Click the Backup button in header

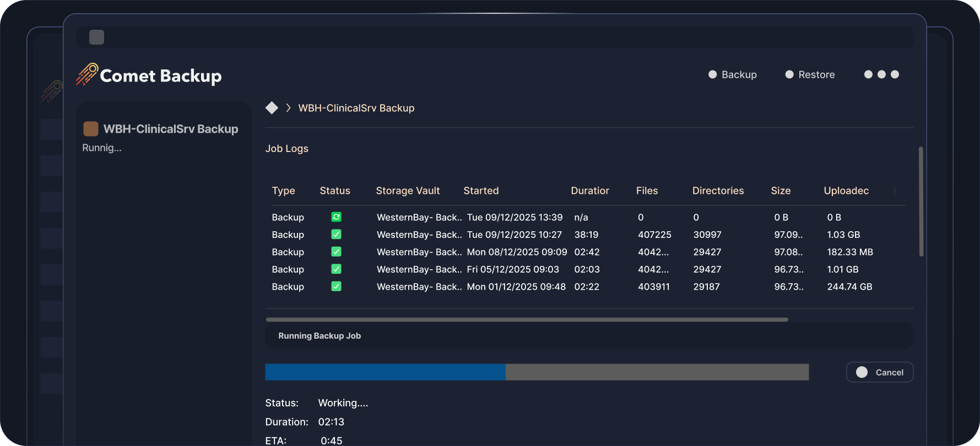733,74
